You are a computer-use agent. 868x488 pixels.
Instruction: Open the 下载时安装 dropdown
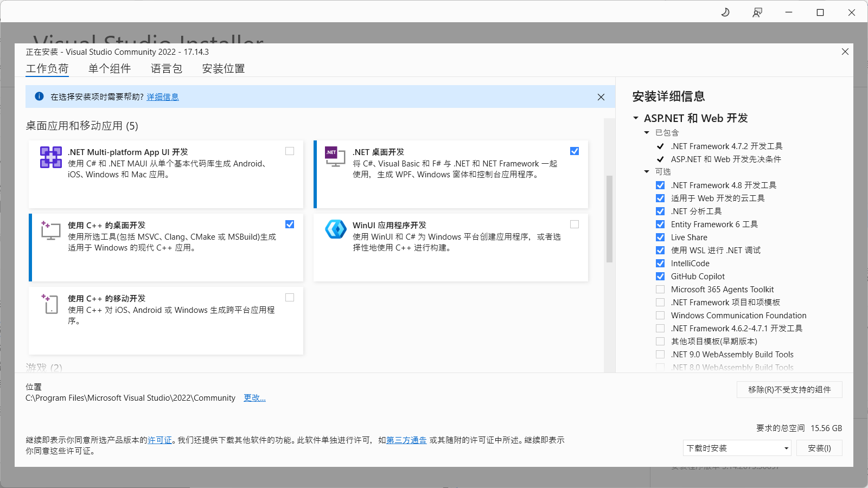(x=737, y=448)
